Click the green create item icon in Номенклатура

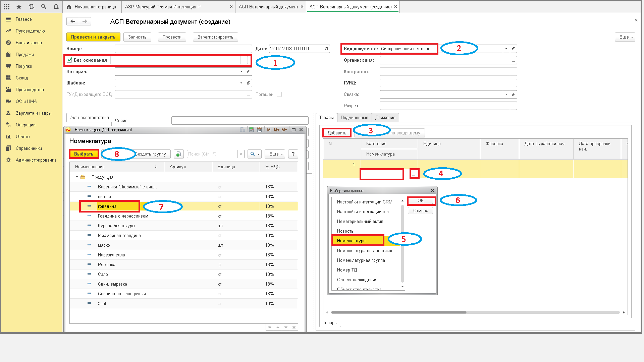[178, 154]
